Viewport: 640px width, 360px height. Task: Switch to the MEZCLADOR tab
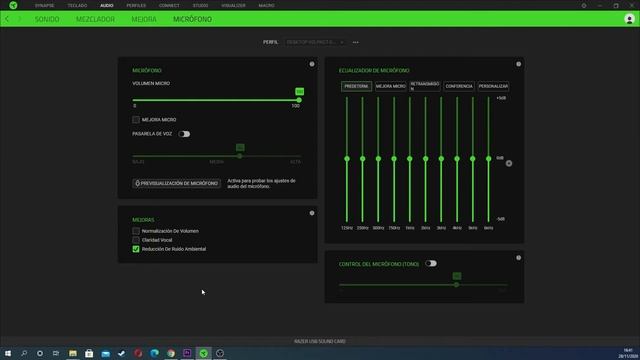click(x=95, y=19)
